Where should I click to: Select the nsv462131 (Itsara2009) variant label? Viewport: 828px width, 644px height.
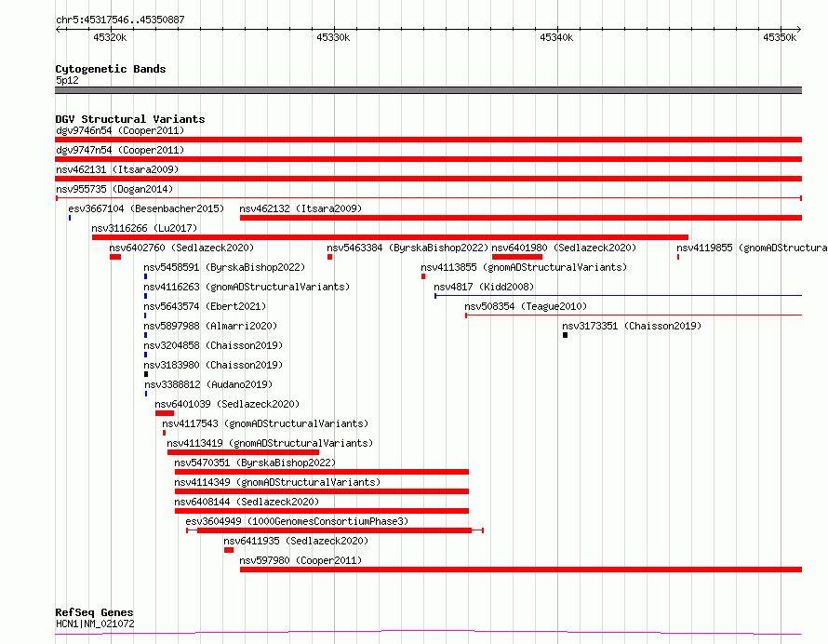click(x=117, y=169)
